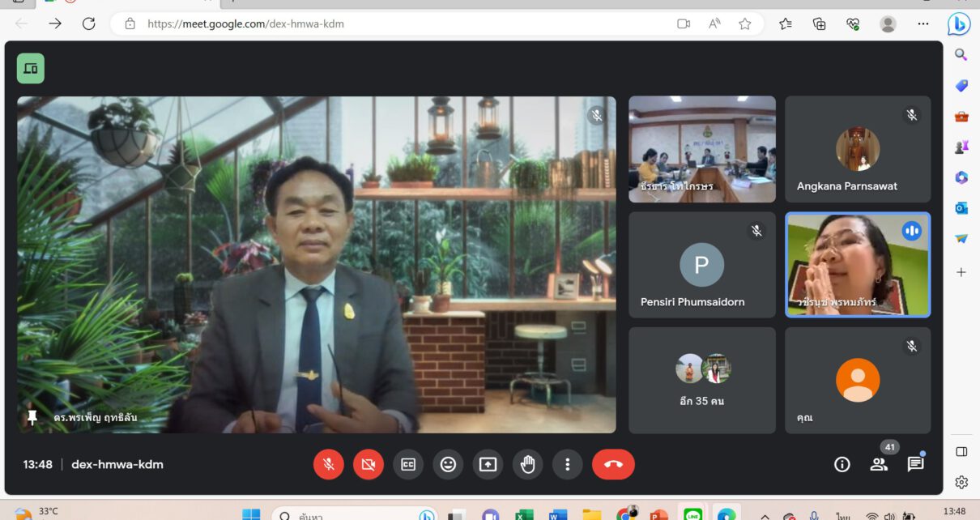
Task: Unmute the microphone in the call controls
Action: click(x=329, y=464)
